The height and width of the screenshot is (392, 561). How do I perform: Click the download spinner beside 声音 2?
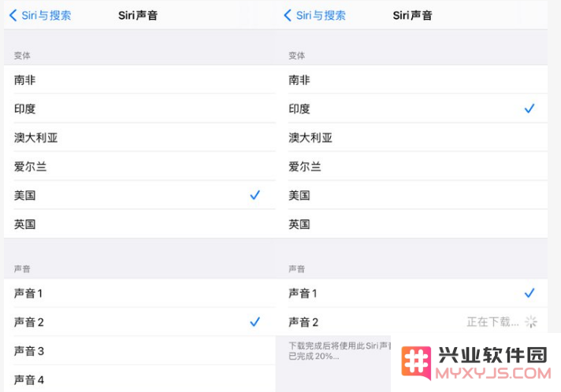[x=531, y=322]
